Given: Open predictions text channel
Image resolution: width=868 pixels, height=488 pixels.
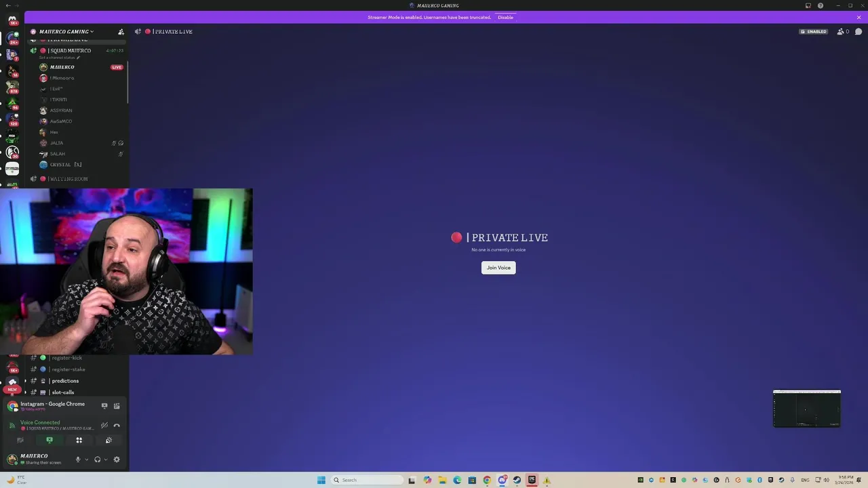Looking at the screenshot, I should [x=78, y=381].
